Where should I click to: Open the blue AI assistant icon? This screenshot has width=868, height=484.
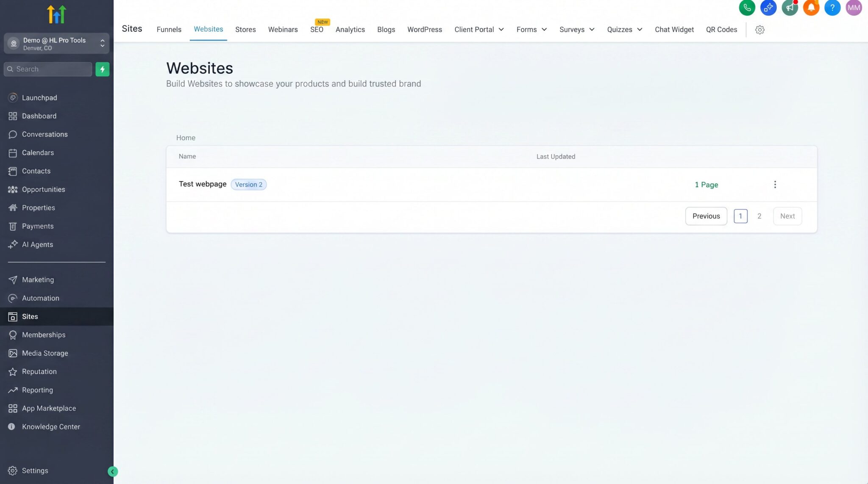click(768, 8)
